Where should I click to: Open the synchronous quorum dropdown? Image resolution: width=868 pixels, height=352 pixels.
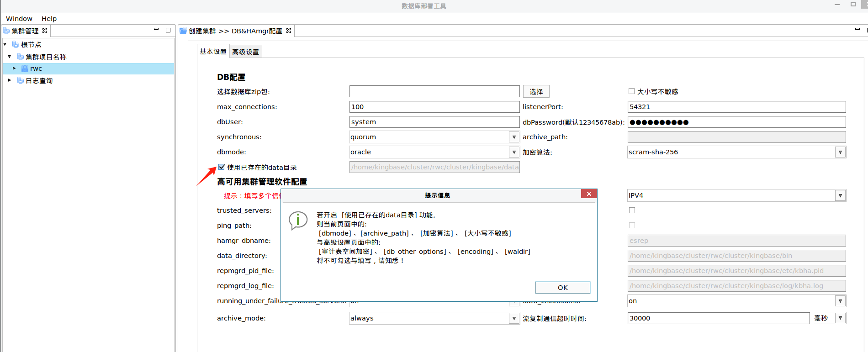point(514,137)
